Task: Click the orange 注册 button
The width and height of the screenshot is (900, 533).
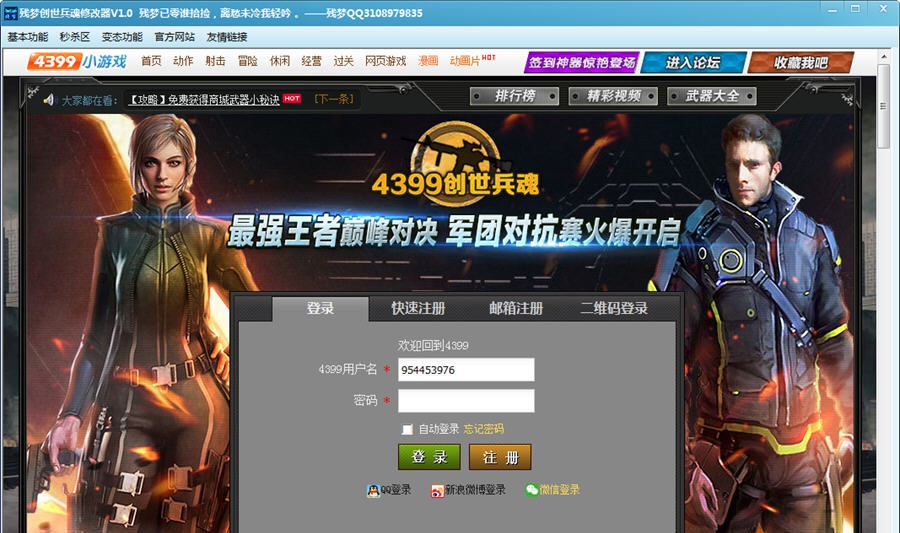Action: pos(500,457)
